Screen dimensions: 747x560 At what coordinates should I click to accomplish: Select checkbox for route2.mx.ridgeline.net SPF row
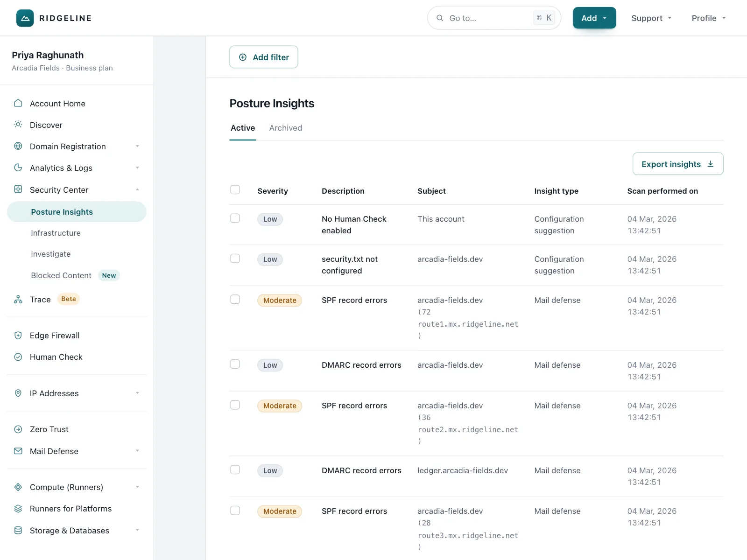point(235,405)
